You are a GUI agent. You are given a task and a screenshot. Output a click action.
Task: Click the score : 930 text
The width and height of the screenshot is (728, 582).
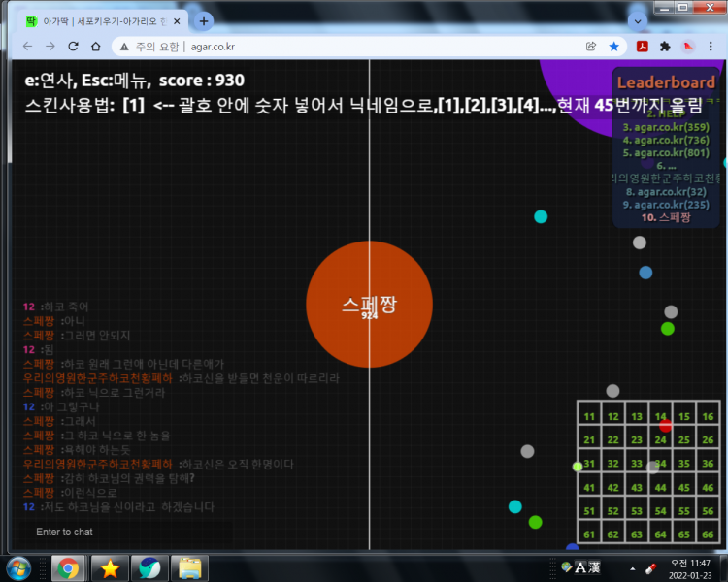[x=202, y=81]
